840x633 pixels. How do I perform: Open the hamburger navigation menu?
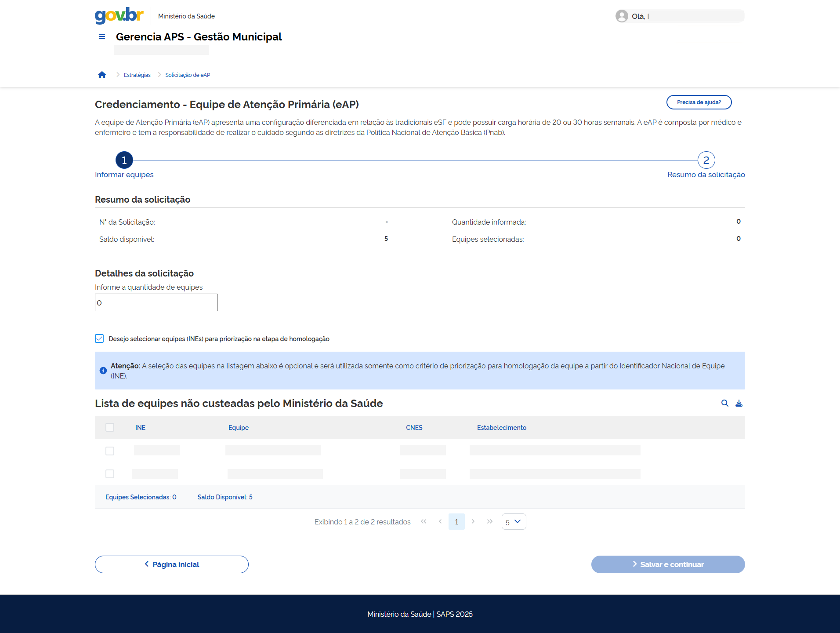click(x=102, y=37)
